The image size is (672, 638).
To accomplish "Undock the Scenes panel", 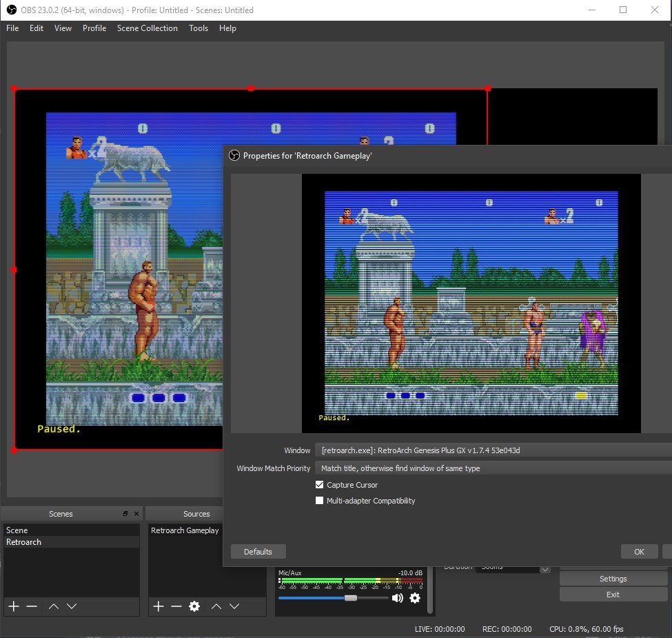I will pyautogui.click(x=125, y=514).
